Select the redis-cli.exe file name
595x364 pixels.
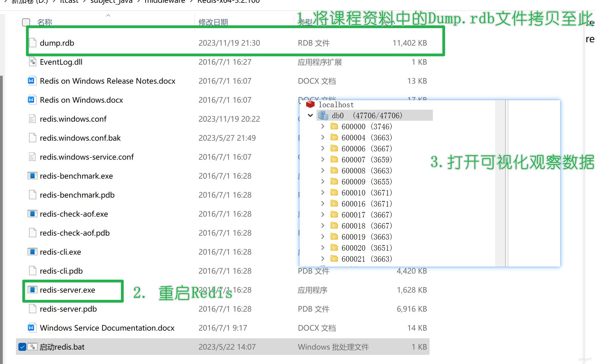point(60,252)
